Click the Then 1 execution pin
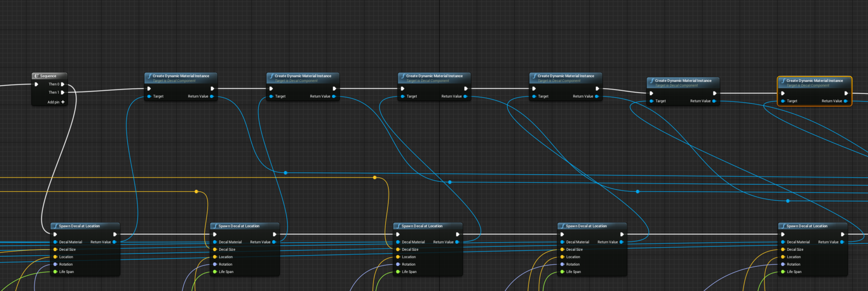868x291 pixels. pyautogui.click(x=62, y=92)
